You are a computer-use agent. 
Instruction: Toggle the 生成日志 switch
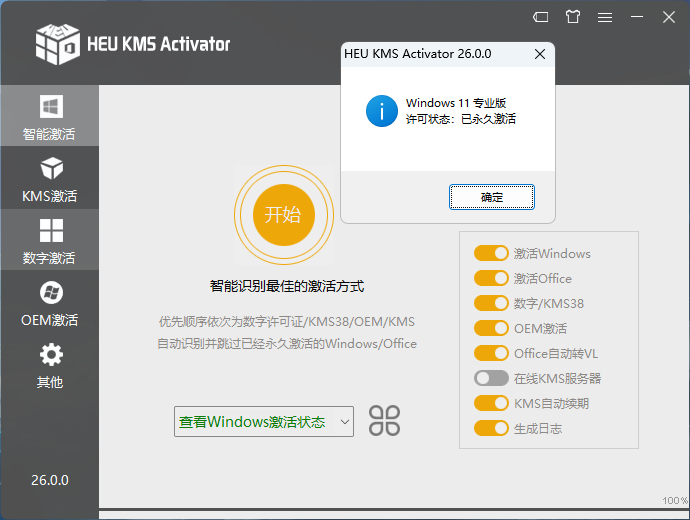pyautogui.click(x=491, y=428)
